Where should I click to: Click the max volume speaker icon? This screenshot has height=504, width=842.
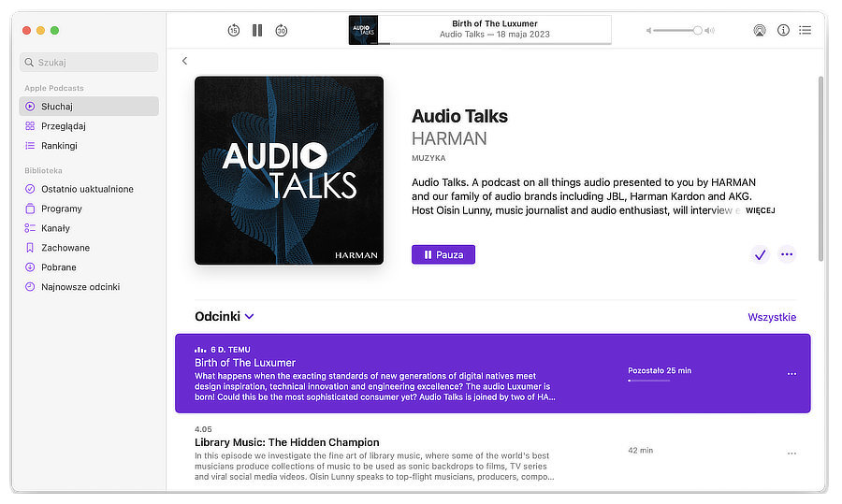coord(710,31)
